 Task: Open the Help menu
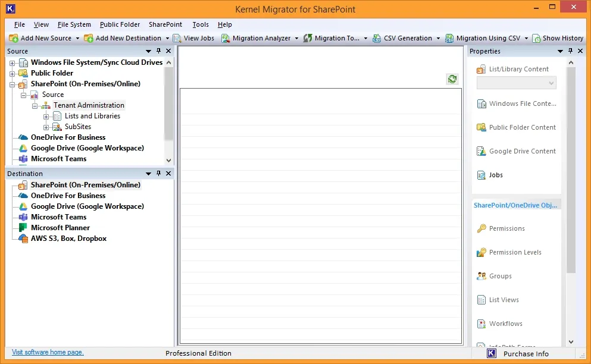pyautogui.click(x=224, y=24)
